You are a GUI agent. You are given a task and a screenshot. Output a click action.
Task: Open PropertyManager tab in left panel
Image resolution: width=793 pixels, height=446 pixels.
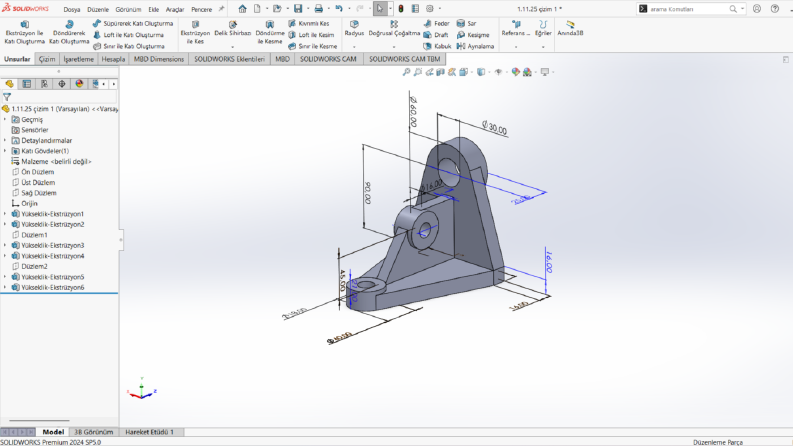coord(27,84)
